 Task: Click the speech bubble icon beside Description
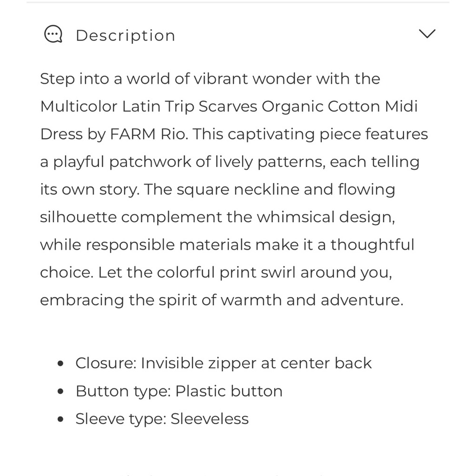53,34
